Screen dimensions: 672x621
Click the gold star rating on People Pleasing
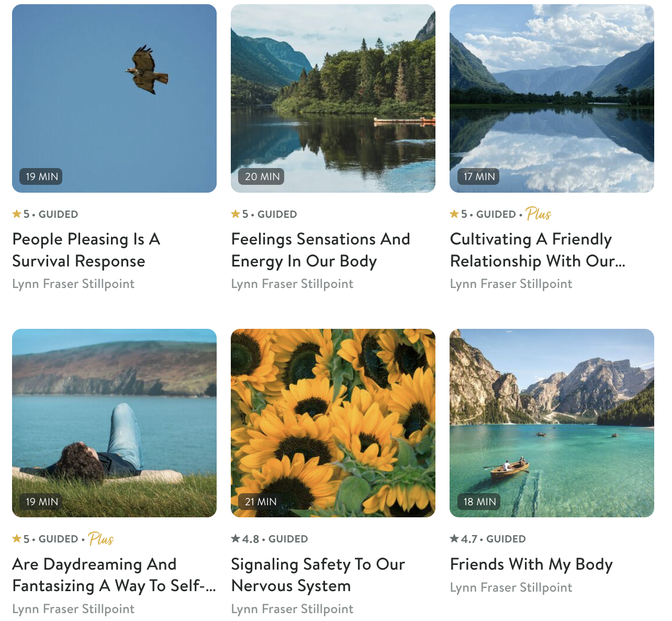pos(17,214)
